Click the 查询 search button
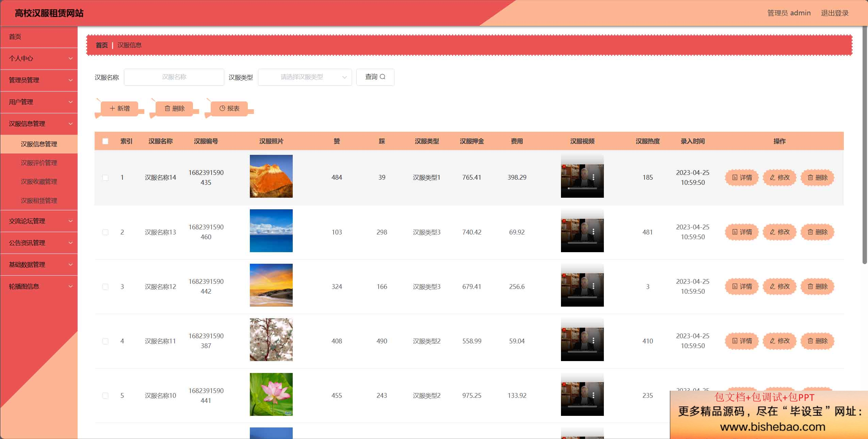Viewport: 868px width, 439px height. (x=375, y=77)
